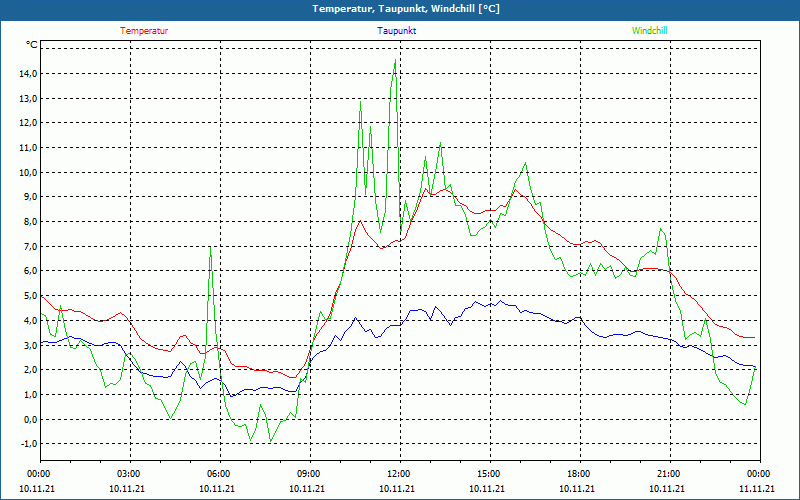Click the 2,0 y-axis value
The width and height of the screenshot is (800, 500).
[x=30, y=369]
